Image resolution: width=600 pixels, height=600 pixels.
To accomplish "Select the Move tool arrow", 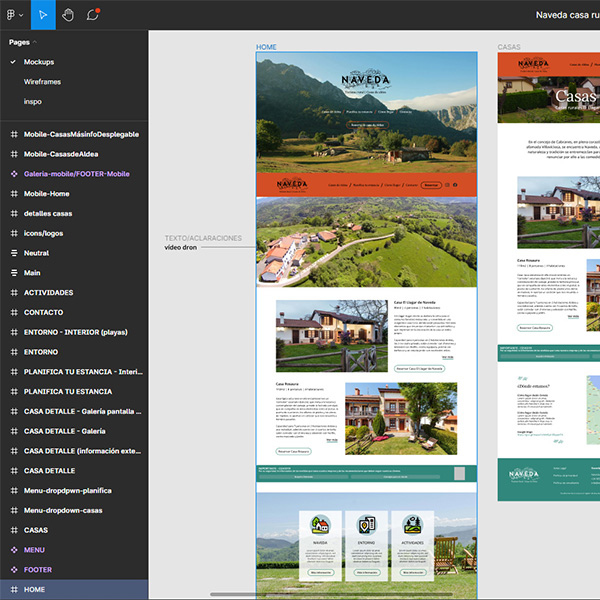I will pyautogui.click(x=43, y=15).
